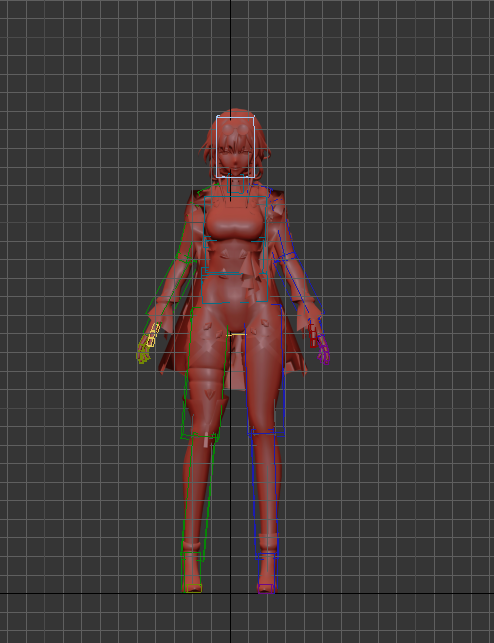Viewport: 494px width, 643px height.
Task: Select the green thigh bone
Action: click(x=204, y=372)
